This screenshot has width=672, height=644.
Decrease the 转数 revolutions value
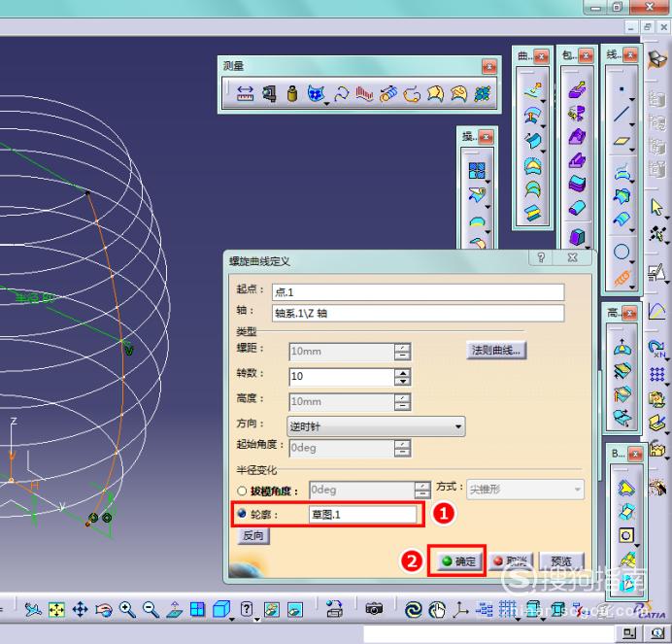(x=402, y=381)
